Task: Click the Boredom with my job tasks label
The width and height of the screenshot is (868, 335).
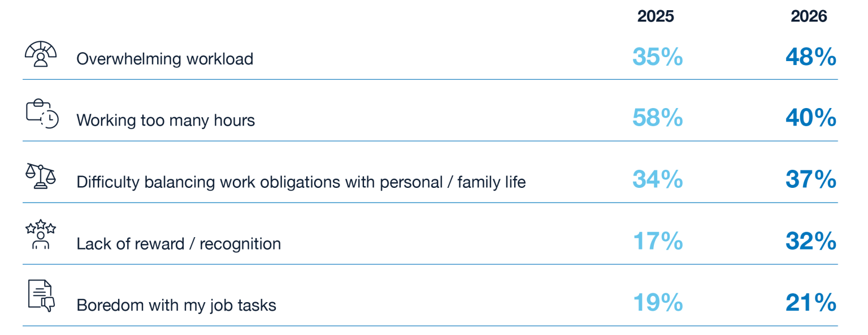Action: click(176, 305)
